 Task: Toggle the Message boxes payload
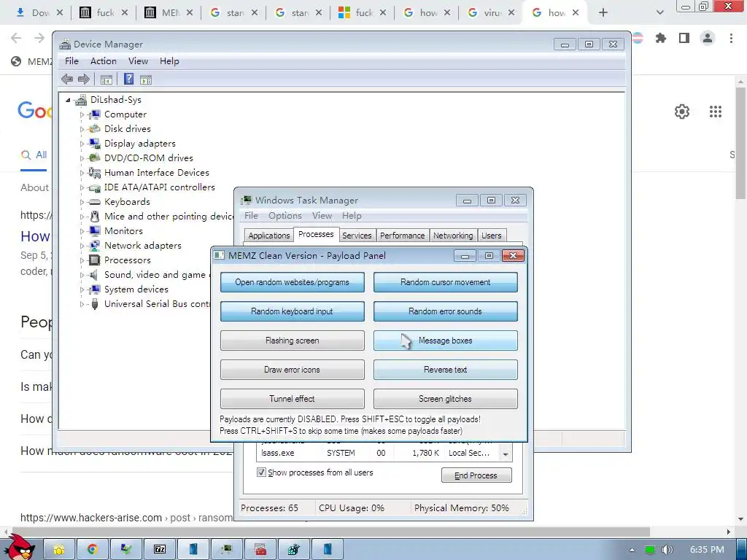446,341
